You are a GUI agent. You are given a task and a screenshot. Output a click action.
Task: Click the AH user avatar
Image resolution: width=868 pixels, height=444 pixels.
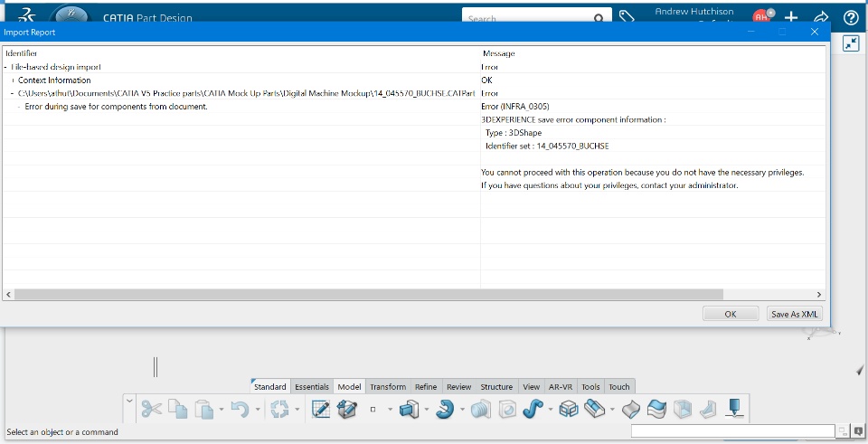[763, 16]
